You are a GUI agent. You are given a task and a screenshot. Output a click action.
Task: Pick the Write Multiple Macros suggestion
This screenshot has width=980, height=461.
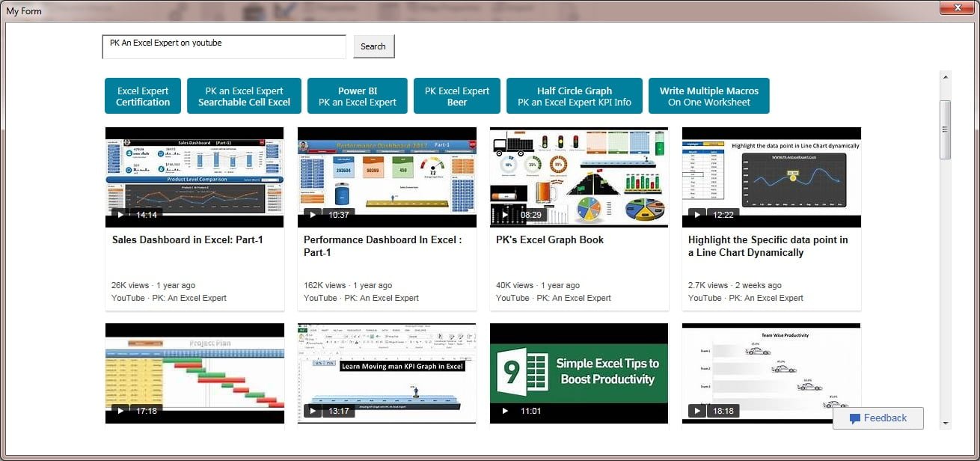708,97
